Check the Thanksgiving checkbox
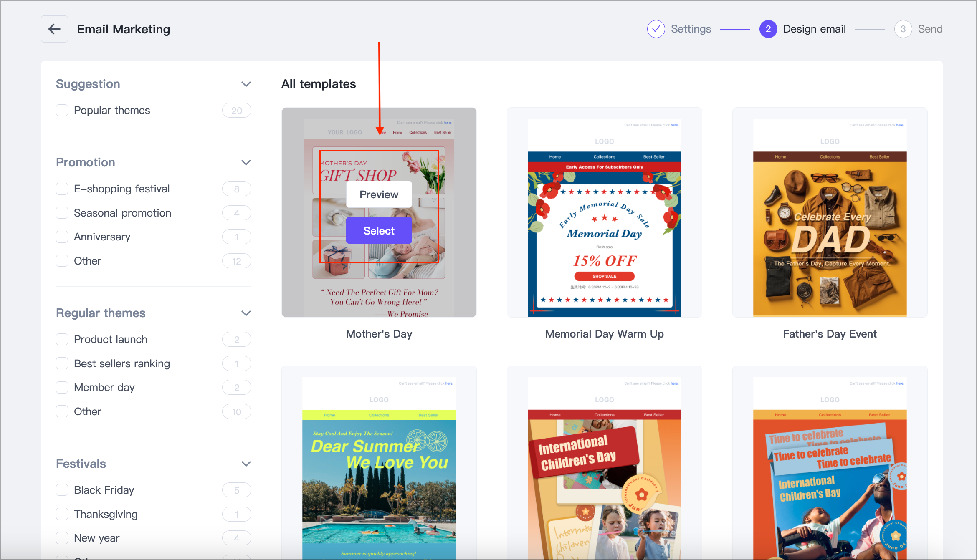The height and width of the screenshot is (560, 977). [62, 514]
